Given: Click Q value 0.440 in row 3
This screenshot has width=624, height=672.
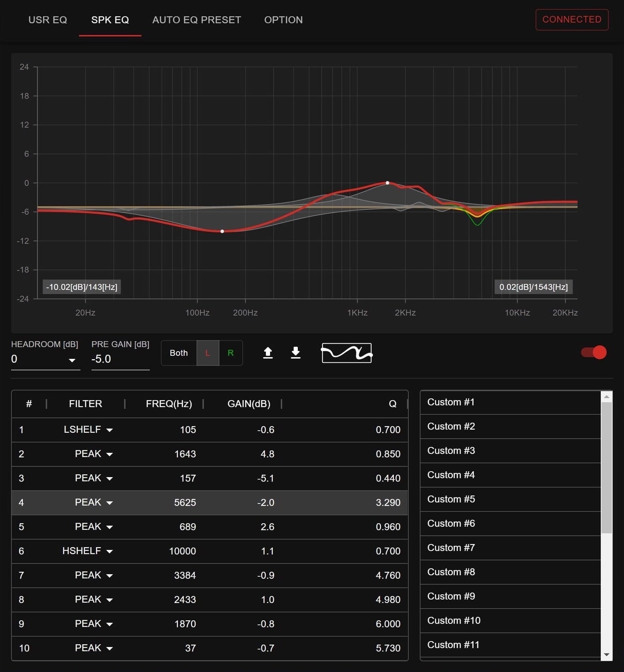Looking at the screenshot, I should [x=388, y=479].
